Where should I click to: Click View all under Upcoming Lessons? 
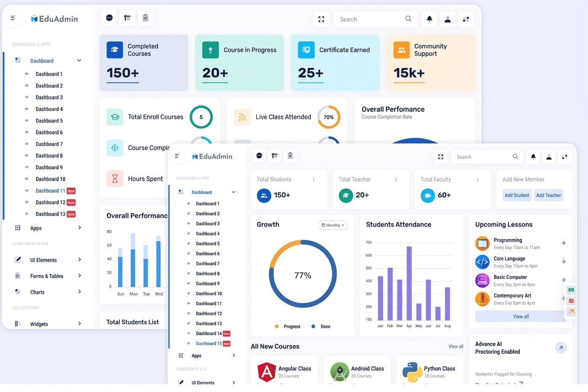click(521, 316)
